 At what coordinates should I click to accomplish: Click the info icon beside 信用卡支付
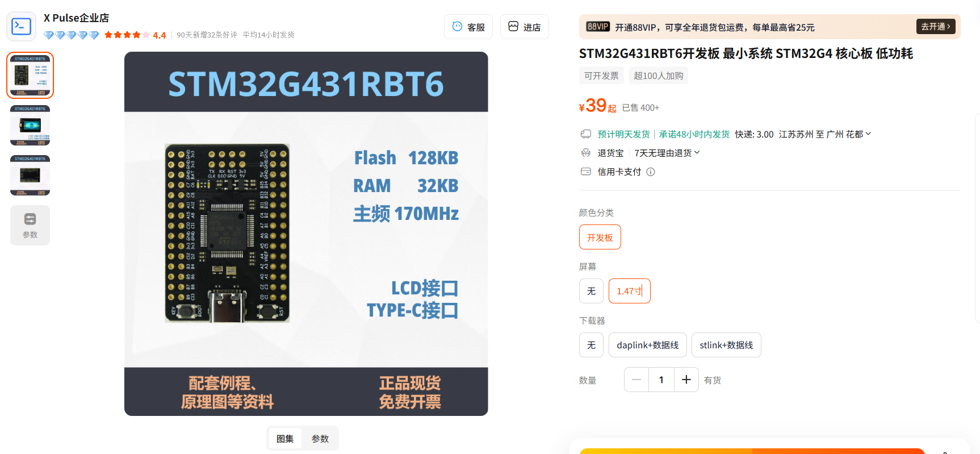(x=651, y=172)
